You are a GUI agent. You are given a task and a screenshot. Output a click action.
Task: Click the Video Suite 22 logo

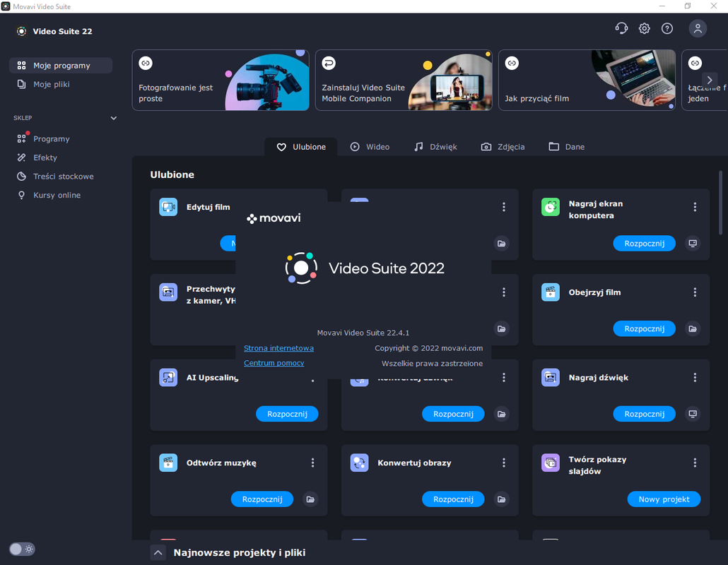coord(21,31)
